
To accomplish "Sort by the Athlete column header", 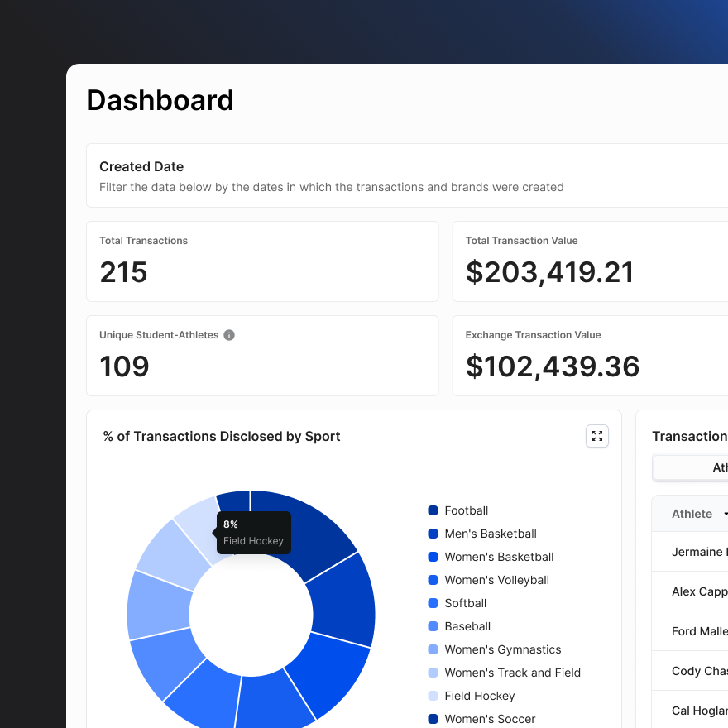I will click(x=693, y=514).
